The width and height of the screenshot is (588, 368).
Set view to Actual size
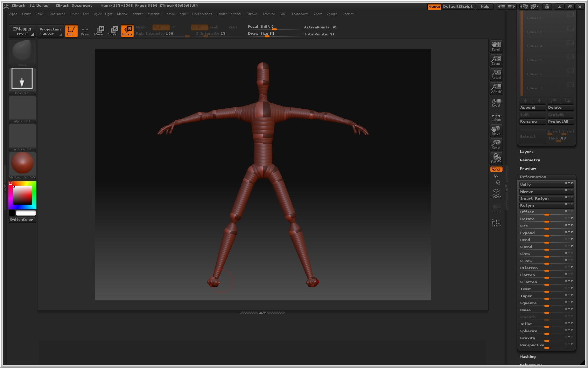(x=496, y=74)
